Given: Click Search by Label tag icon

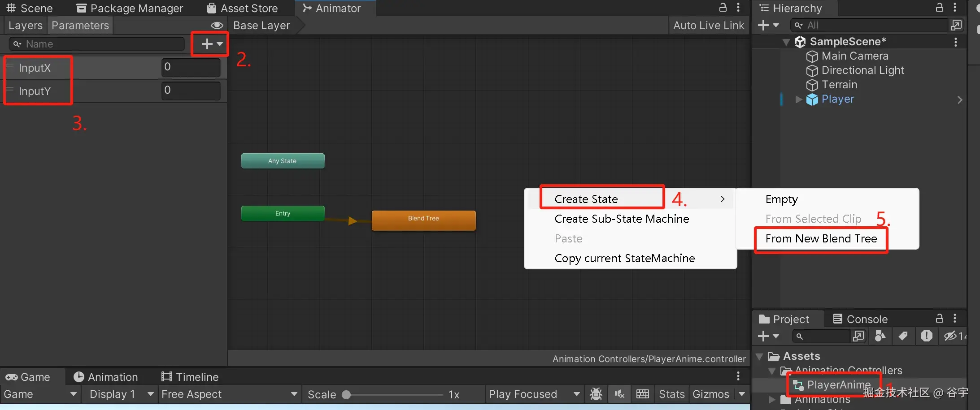Looking at the screenshot, I should [903, 336].
